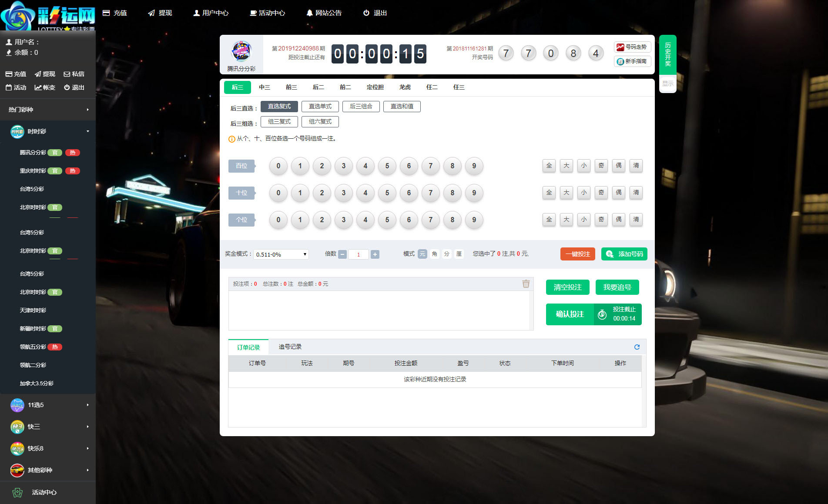Select the 角 unit mode
Image resolution: width=828 pixels, height=504 pixels.
[x=434, y=254]
